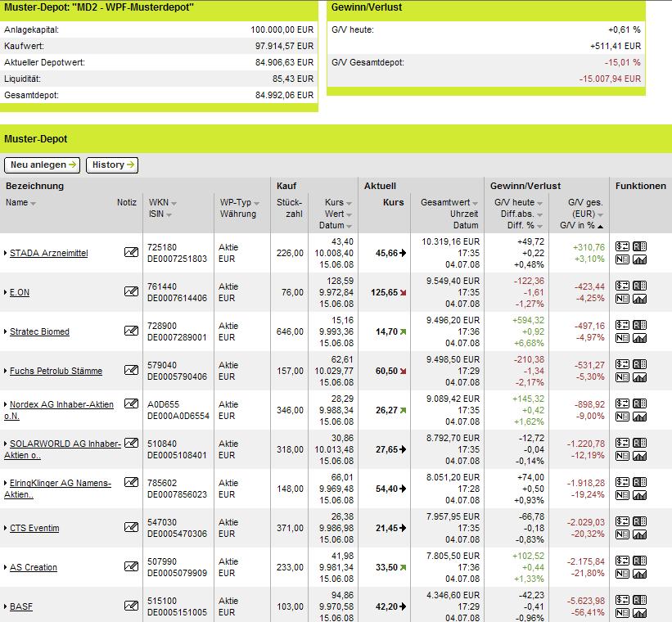Open Fuchs Petrolub Stämme link
The height and width of the screenshot is (622, 672).
coord(56,371)
